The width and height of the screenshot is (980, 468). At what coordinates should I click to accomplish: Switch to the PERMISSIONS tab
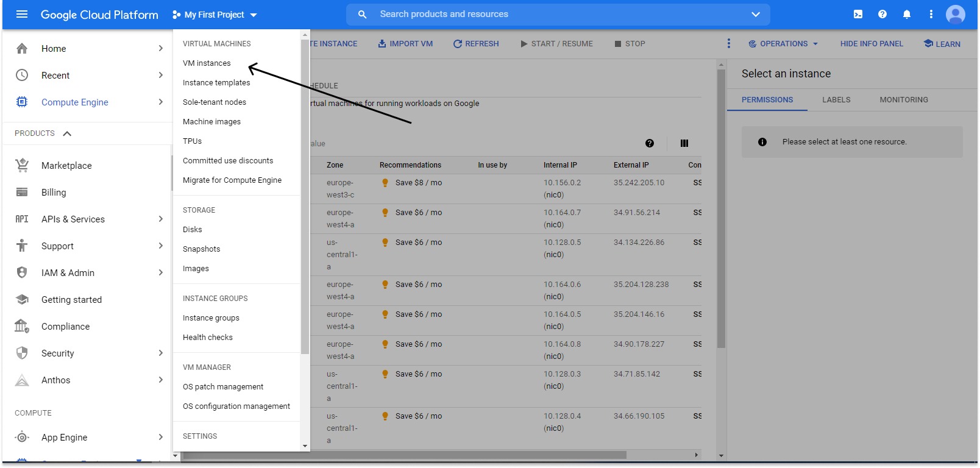[767, 100]
